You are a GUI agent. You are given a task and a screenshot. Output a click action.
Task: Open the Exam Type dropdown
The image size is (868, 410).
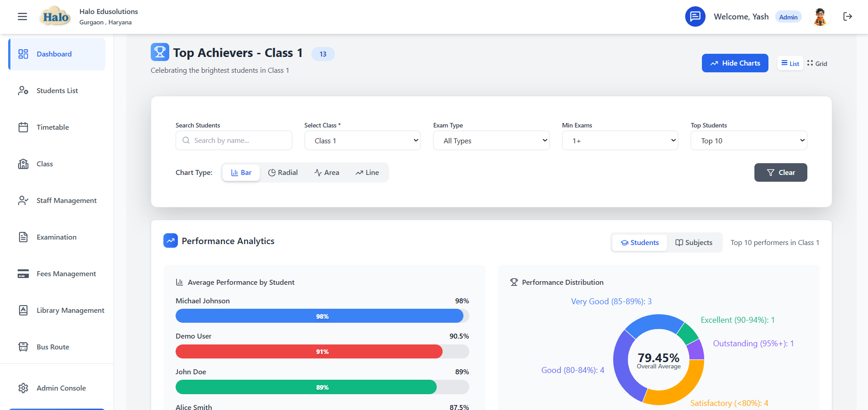(x=491, y=141)
